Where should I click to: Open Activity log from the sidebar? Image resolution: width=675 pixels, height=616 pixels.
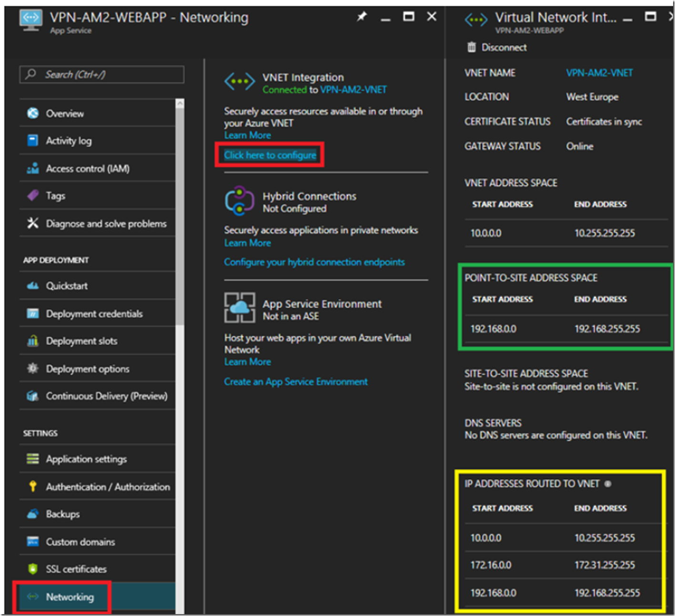coord(97,141)
